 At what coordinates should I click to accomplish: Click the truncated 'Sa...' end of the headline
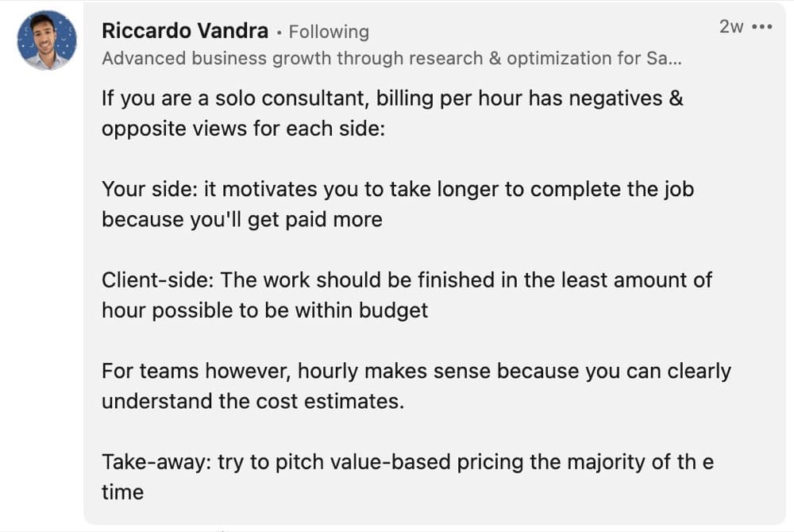point(665,58)
